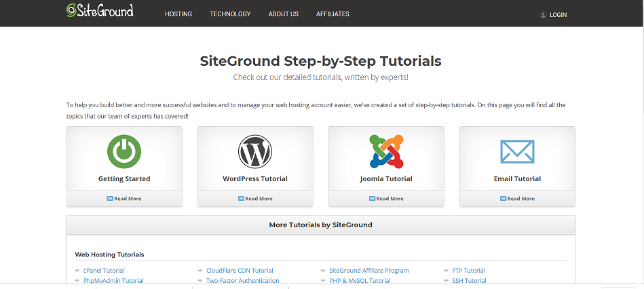This screenshot has height=289, width=644.
Task: Open the FTP Tutorial link
Action: (x=469, y=271)
